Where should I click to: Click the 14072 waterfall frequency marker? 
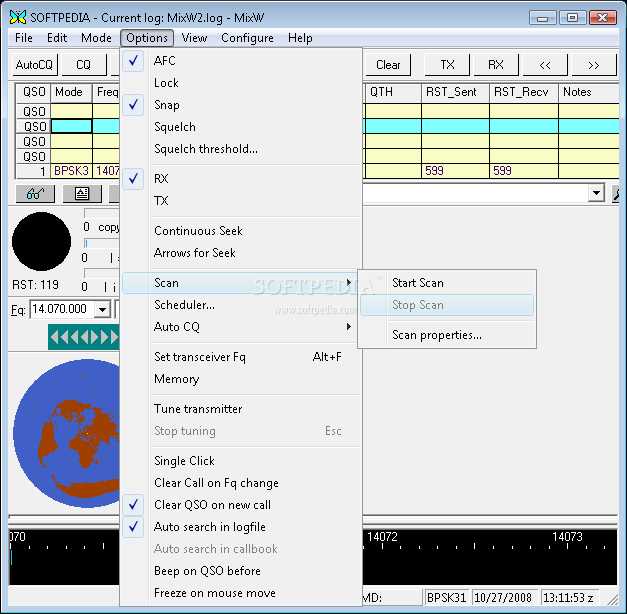click(x=382, y=537)
